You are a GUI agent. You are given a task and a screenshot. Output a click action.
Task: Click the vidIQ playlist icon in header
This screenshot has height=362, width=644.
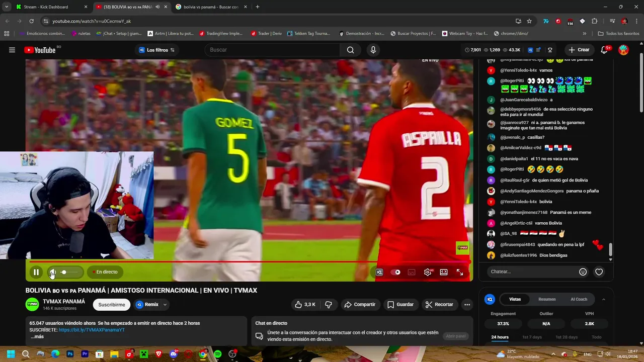click(538, 50)
